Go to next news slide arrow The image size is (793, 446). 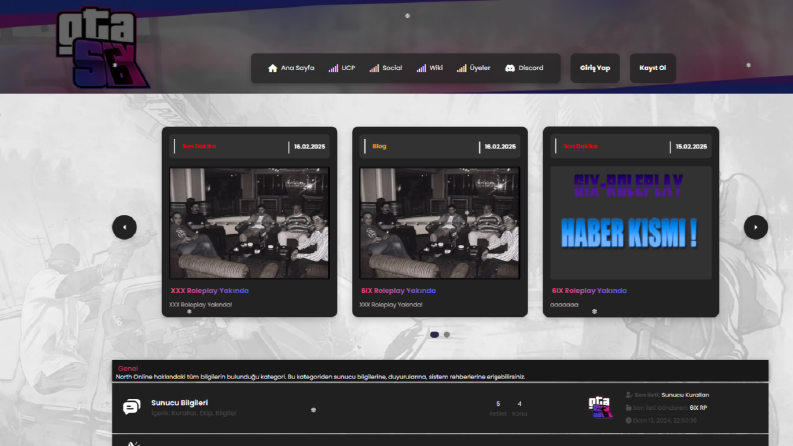pyautogui.click(x=756, y=227)
